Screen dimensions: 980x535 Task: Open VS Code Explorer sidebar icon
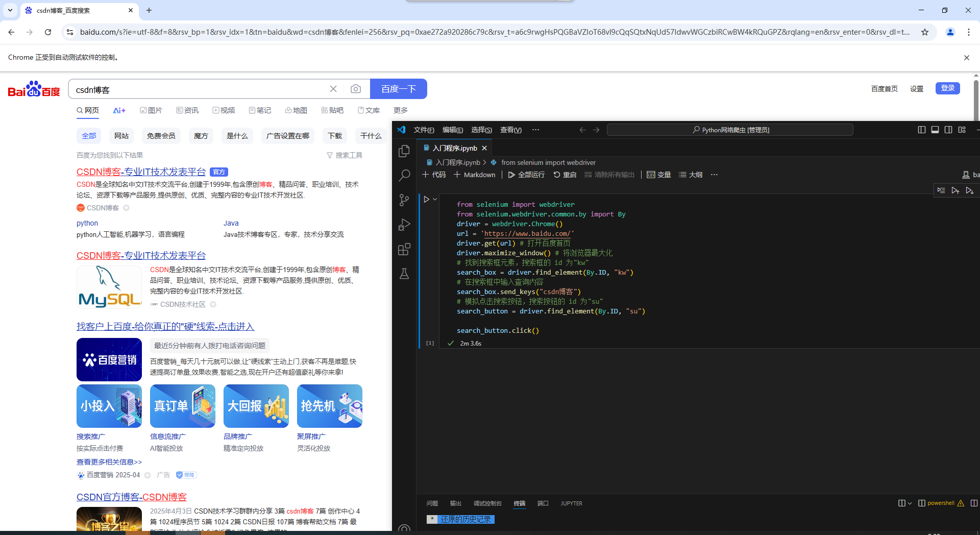click(404, 151)
